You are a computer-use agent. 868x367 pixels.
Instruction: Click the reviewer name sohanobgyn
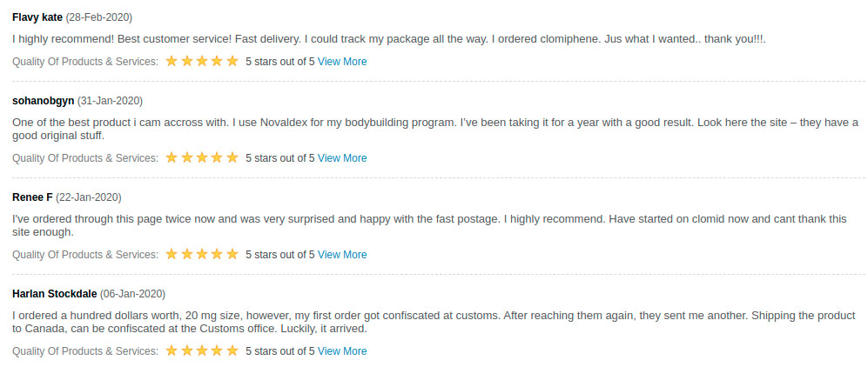(x=44, y=101)
